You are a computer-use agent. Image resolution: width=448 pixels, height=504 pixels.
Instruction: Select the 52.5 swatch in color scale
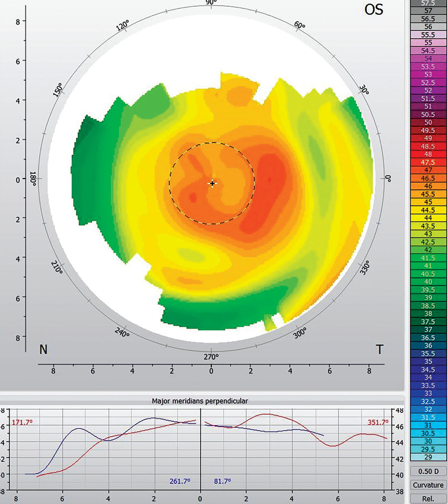click(428, 83)
